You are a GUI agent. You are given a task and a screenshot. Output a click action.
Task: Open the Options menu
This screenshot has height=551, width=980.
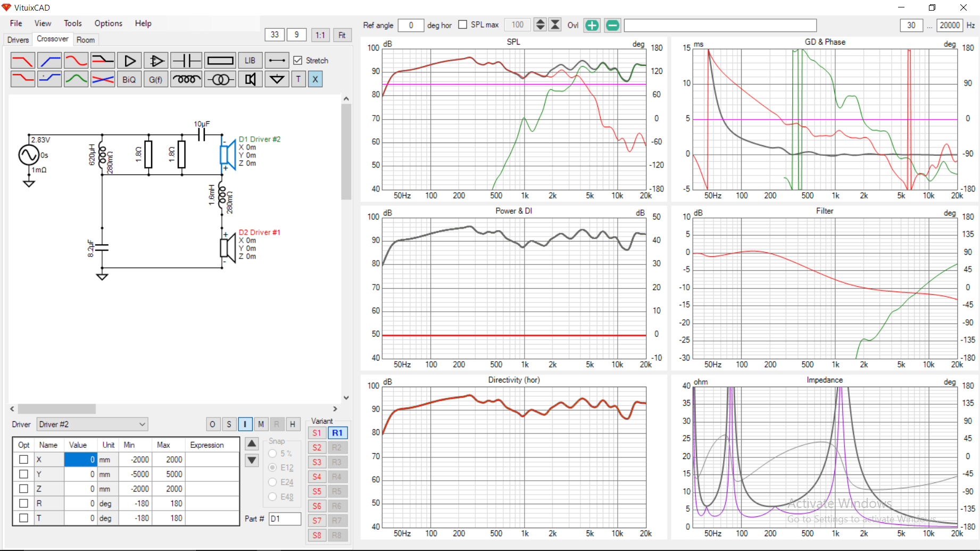[x=109, y=23]
